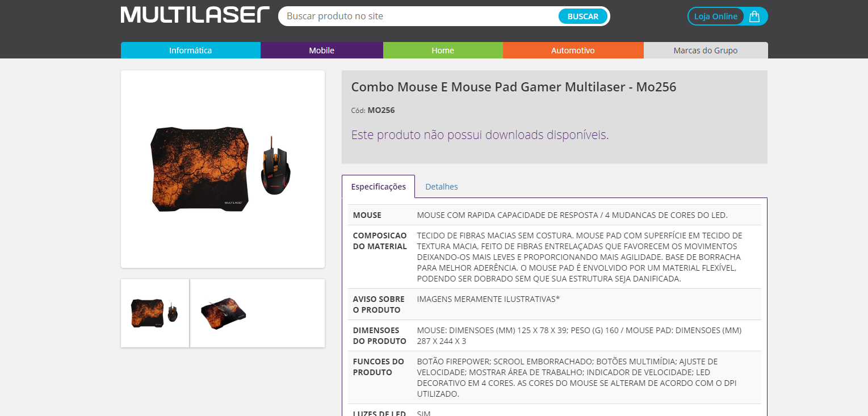Open the Informática category
Viewport: 868px width, 416px height.
click(x=191, y=51)
